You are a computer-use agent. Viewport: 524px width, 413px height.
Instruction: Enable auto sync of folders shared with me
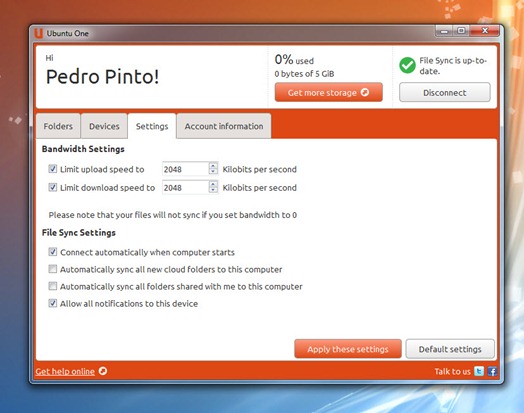52,286
